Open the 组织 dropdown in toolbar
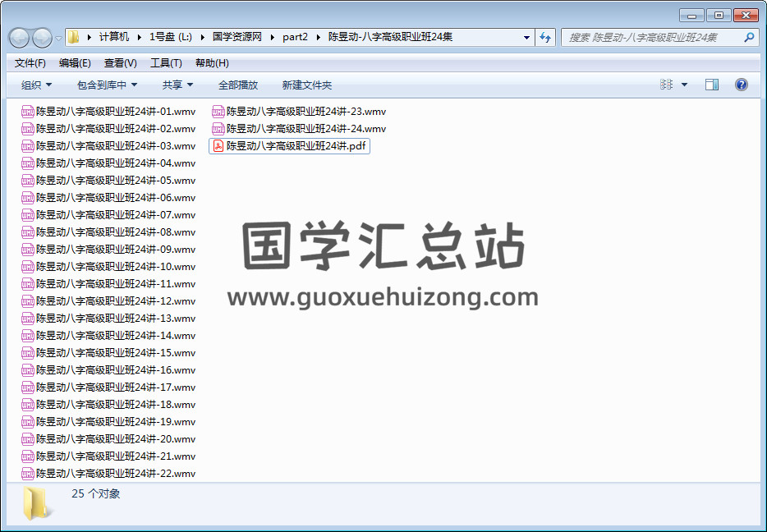 click(36, 85)
